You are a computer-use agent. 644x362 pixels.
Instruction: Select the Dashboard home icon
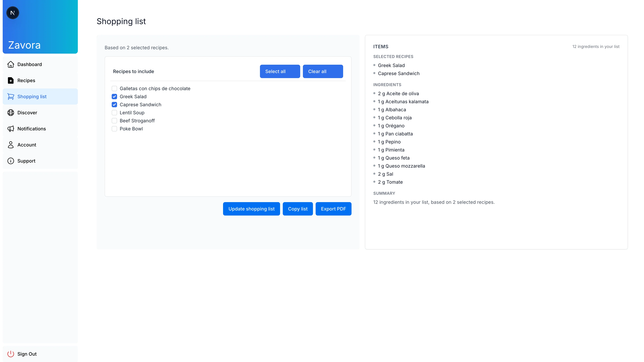click(x=11, y=64)
